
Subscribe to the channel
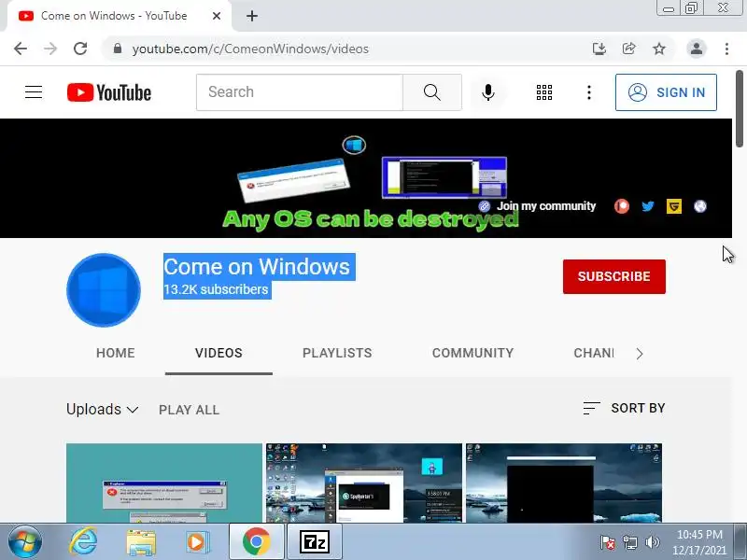614,276
